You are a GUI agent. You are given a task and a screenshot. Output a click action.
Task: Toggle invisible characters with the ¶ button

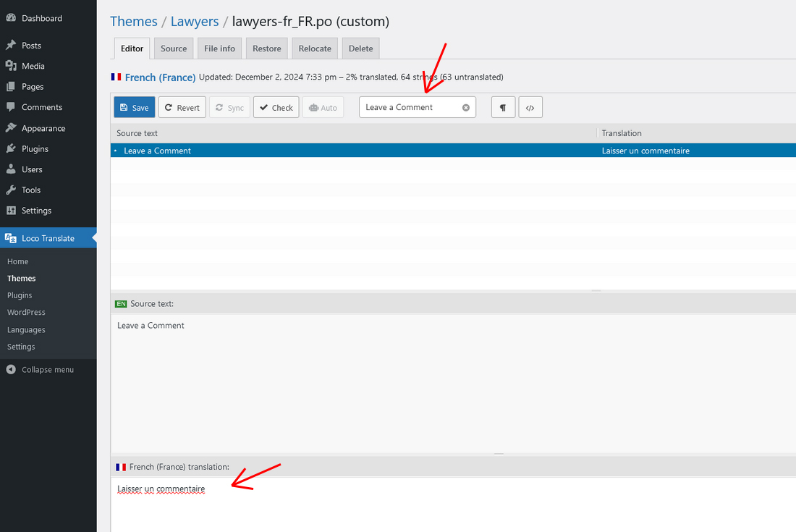pyautogui.click(x=503, y=106)
